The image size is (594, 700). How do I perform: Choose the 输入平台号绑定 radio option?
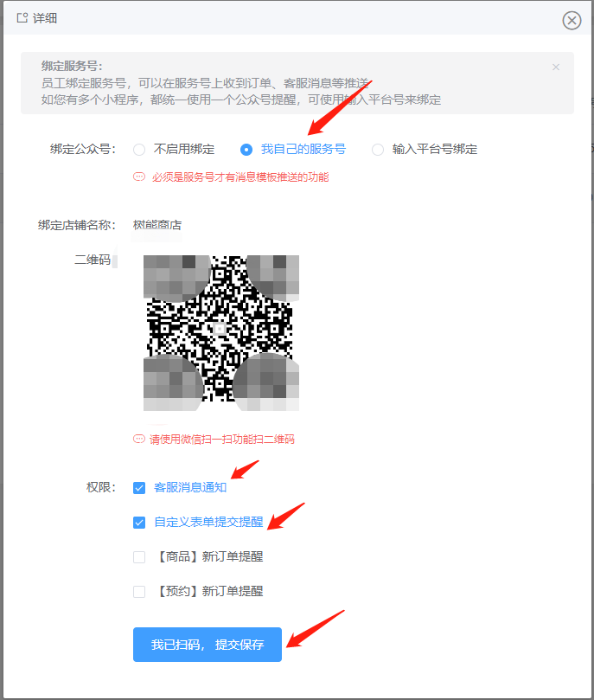(x=378, y=150)
